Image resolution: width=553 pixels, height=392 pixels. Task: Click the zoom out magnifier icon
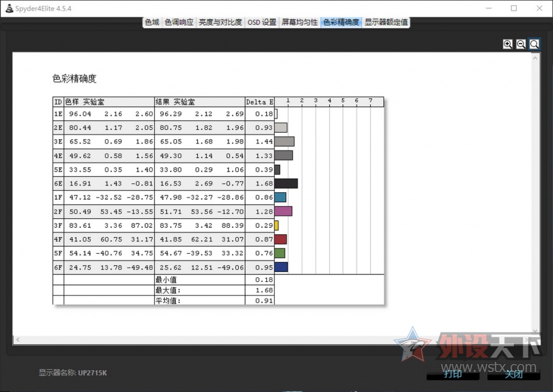click(x=521, y=44)
